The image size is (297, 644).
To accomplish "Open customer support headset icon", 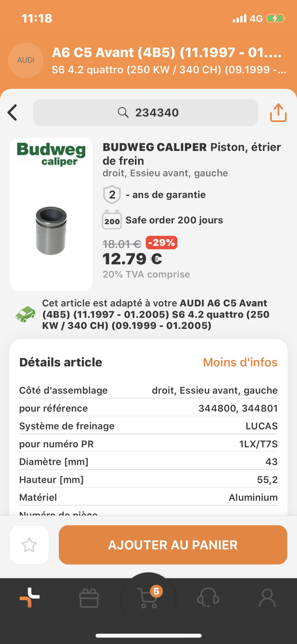I will [x=208, y=597].
